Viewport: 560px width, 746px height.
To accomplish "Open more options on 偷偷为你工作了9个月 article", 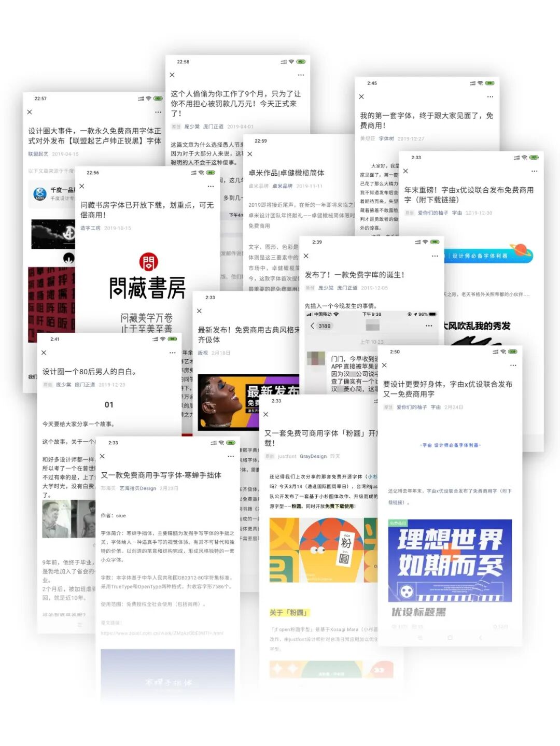I will (x=301, y=75).
